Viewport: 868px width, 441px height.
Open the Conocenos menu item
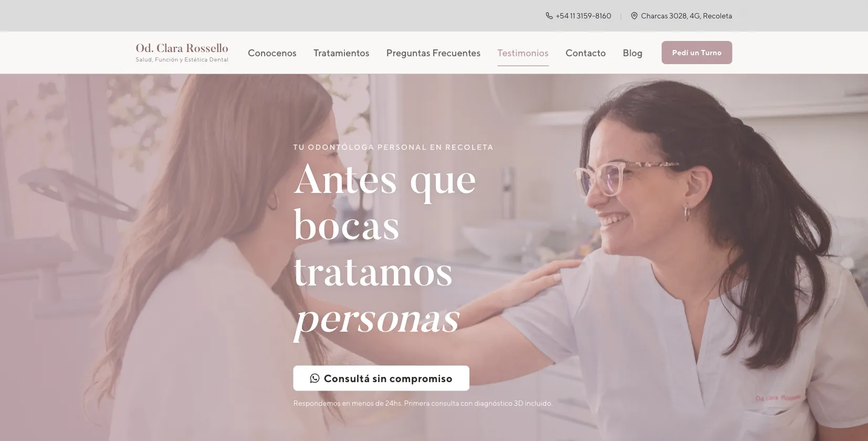(x=272, y=53)
